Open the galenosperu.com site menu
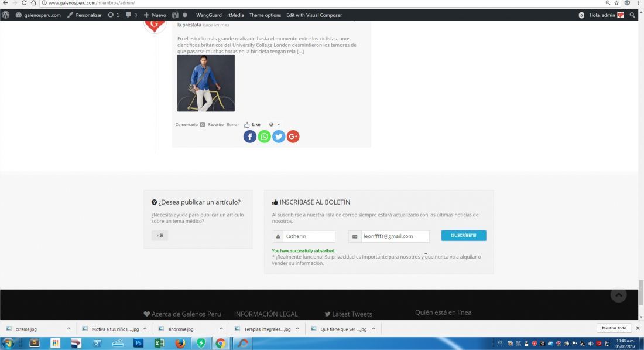Screen dimensions: 644x350 click(x=38, y=15)
